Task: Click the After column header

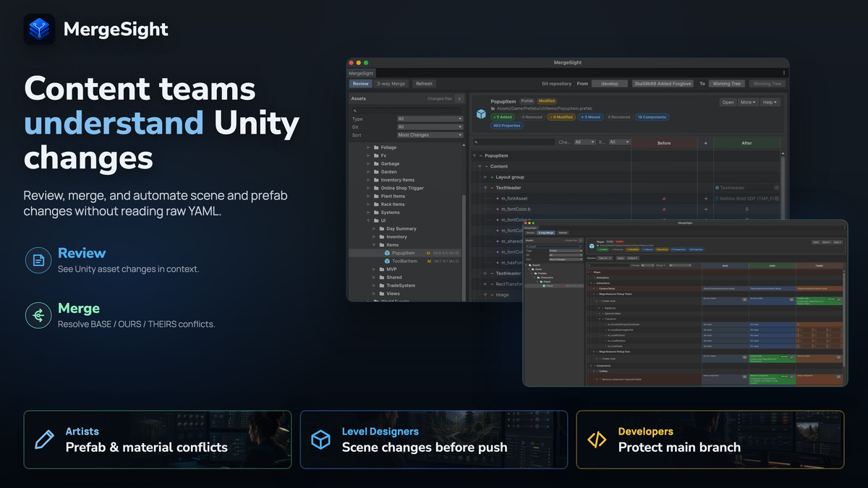Action: [x=747, y=143]
